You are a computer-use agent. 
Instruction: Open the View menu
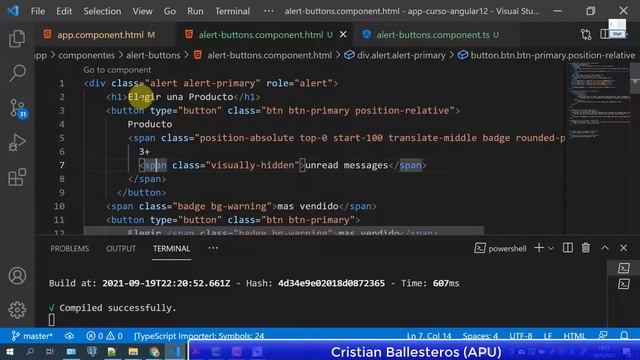point(142,11)
